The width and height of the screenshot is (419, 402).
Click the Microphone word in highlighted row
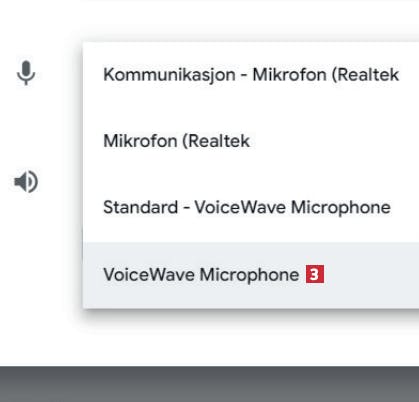(249, 275)
